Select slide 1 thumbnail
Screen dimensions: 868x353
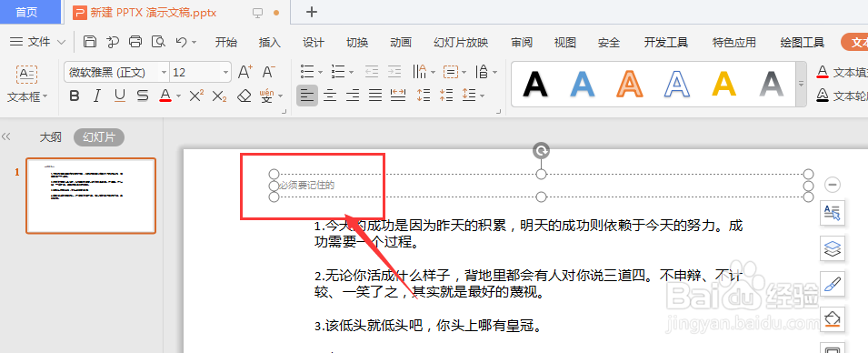click(x=91, y=196)
